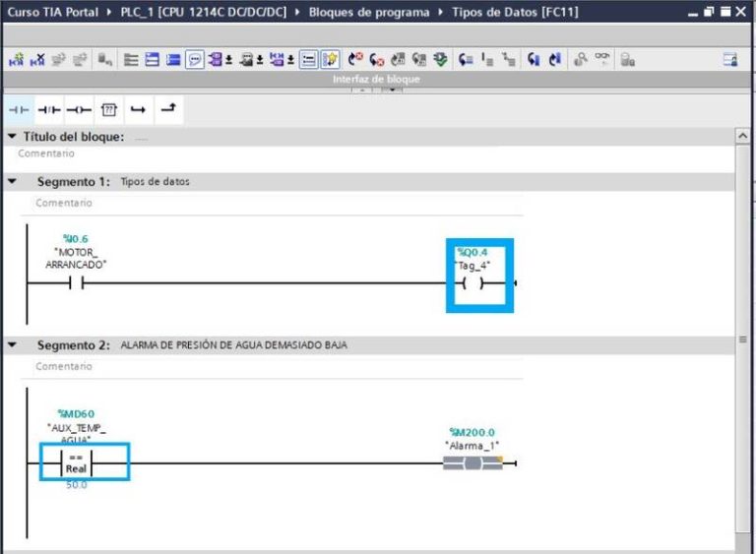This screenshot has height=554, width=756.
Task: Click Tipos de Datos [FC11] breadcrumb
Action: point(515,12)
